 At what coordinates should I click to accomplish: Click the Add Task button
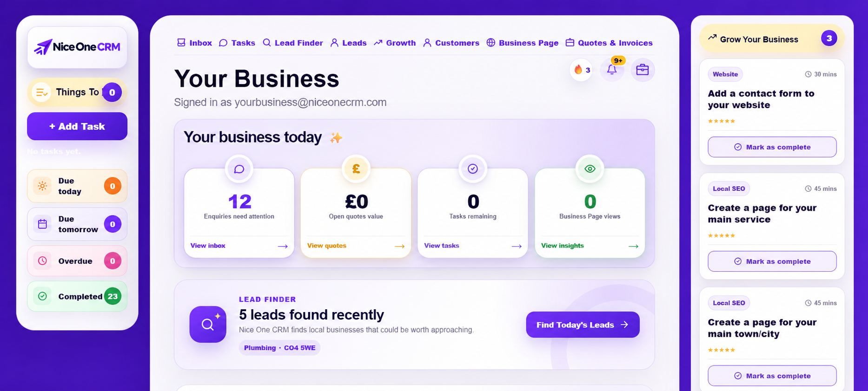(x=77, y=126)
